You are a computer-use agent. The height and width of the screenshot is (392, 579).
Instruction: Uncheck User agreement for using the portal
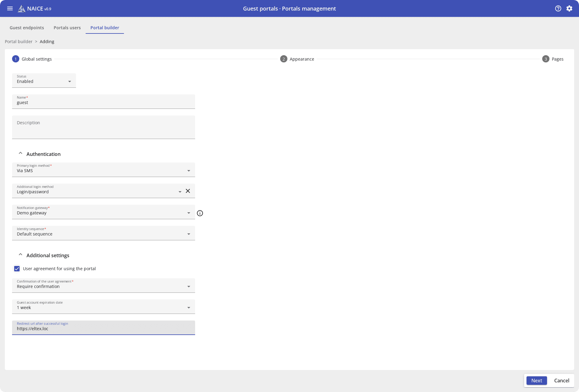pyautogui.click(x=17, y=269)
